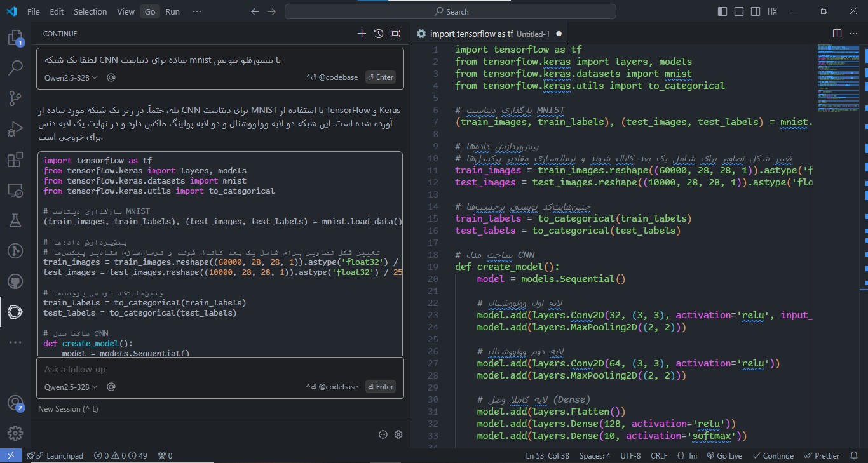Open the Run and Debug panel
Viewport: 868px width, 463px height.
pyautogui.click(x=15, y=128)
